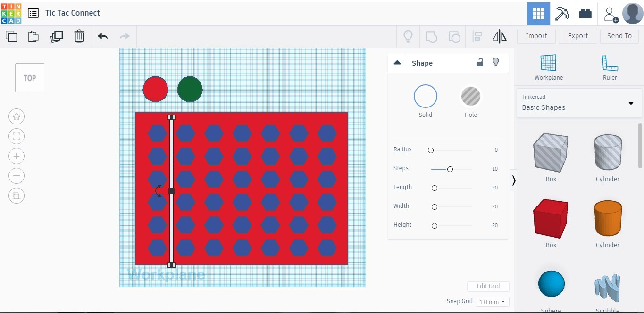The height and width of the screenshot is (313, 644).
Task: Click the Tic Tac Connect design title
Action: [73, 13]
